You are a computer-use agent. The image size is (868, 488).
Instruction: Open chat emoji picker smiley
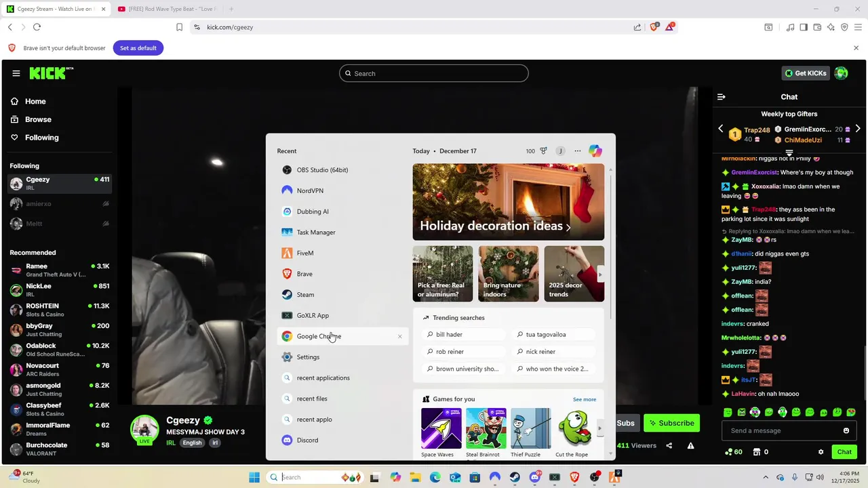tap(846, 431)
